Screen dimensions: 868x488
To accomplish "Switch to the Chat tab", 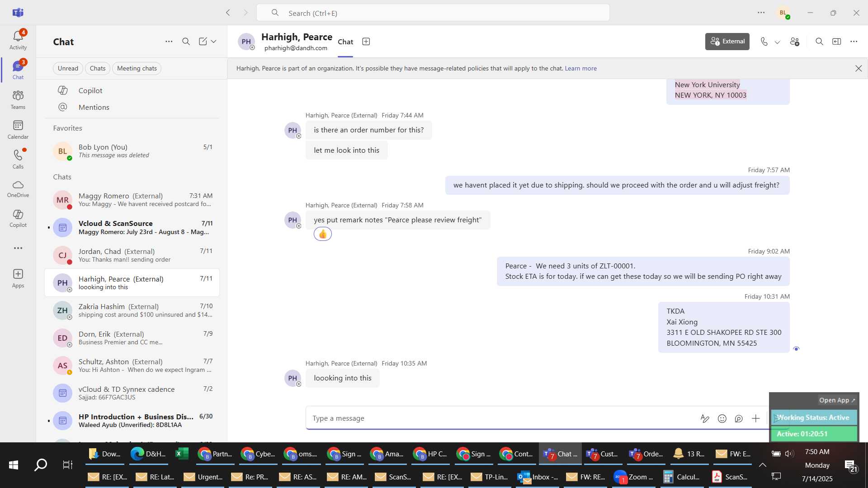I will [345, 42].
